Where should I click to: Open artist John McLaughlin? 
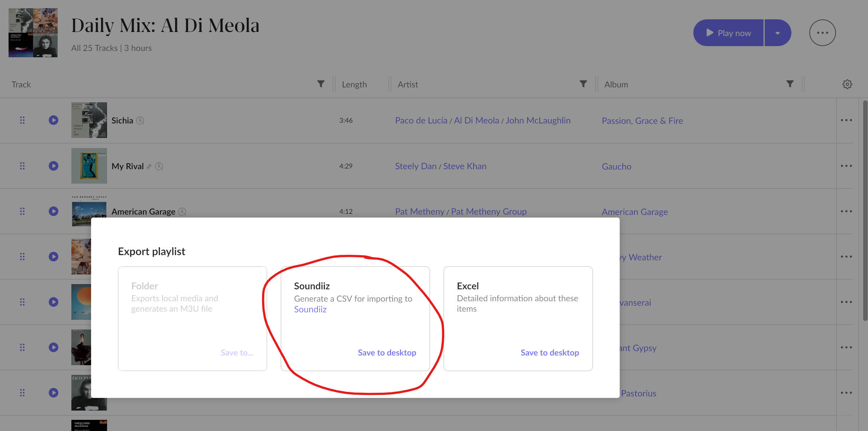pyautogui.click(x=538, y=120)
